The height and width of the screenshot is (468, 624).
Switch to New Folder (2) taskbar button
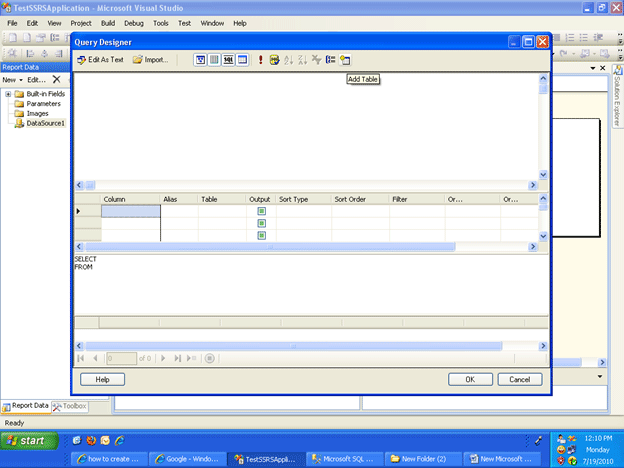tap(423, 459)
